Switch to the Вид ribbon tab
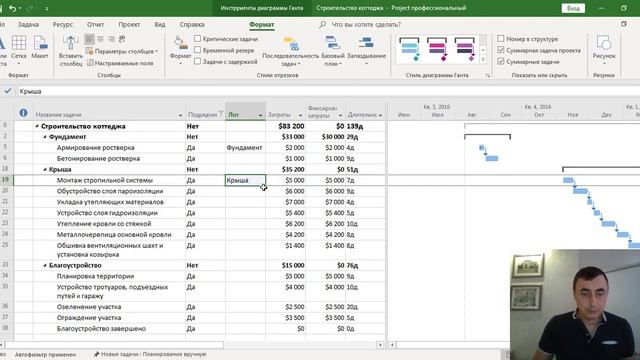 click(x=160, y=24)
